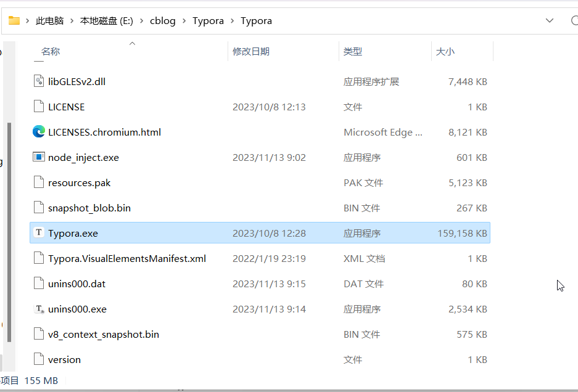Select the LICENSE file name

point(67,107)
